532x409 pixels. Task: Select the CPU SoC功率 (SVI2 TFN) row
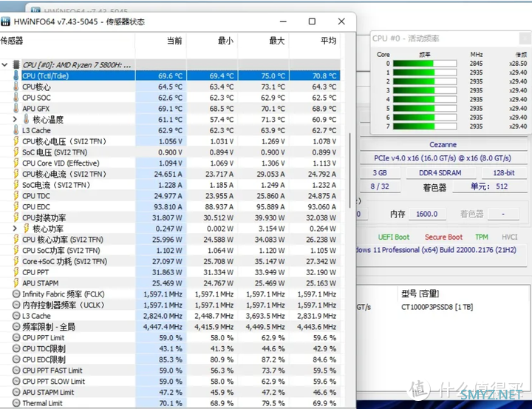tap(170, 251)
